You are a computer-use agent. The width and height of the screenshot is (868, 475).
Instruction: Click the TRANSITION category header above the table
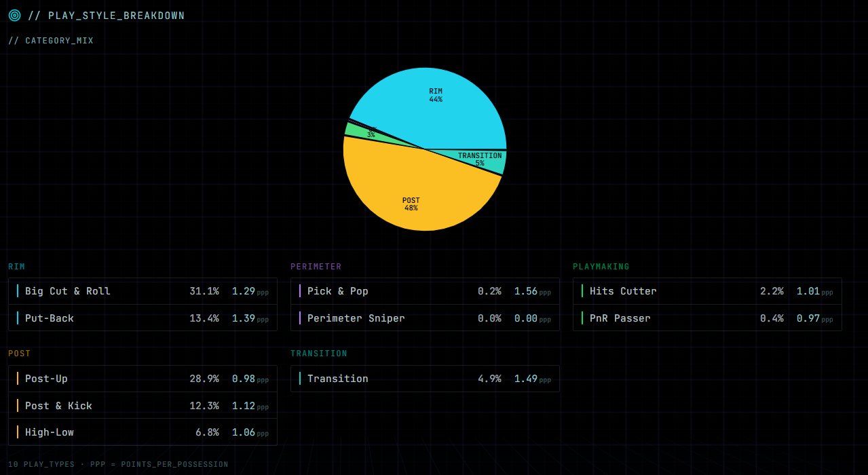tap(318, 354)
